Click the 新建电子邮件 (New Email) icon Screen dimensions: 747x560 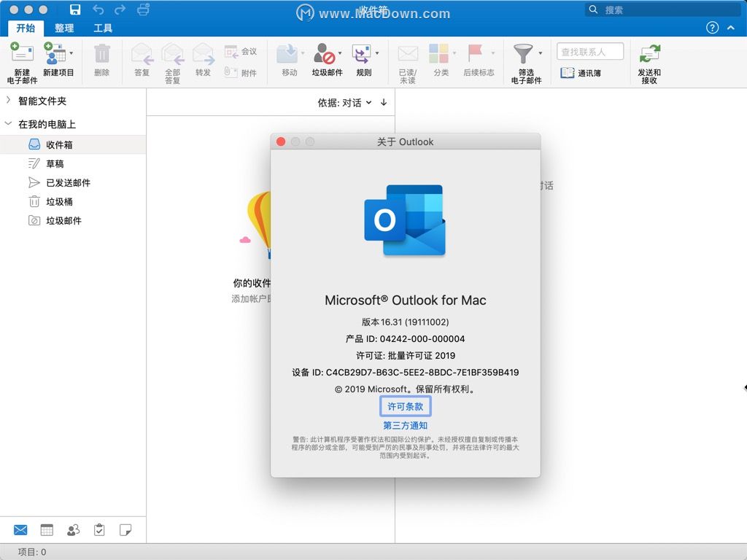22,52
